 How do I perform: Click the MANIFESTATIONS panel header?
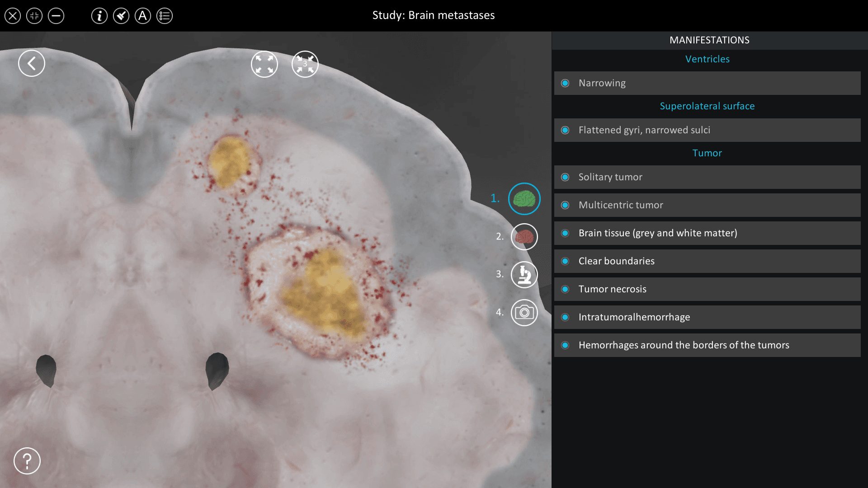(709, 40)
